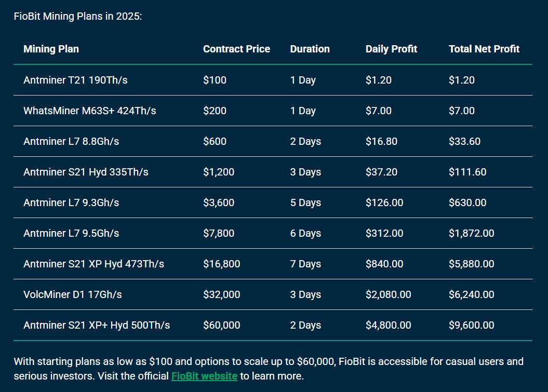Select the Antminer S21 XP Hyd 473Th/s plan
The height and width of the screenshot is (392, 548).
pos(93,264)
